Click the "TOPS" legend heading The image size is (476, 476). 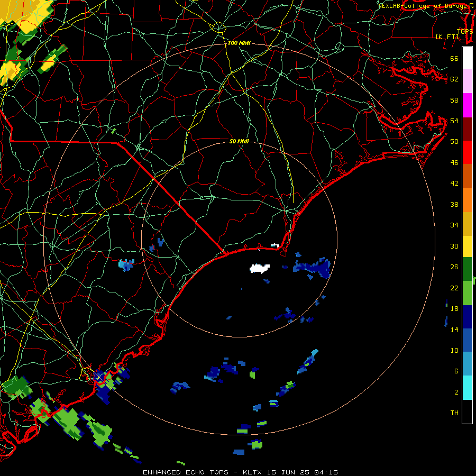[465, 31]
